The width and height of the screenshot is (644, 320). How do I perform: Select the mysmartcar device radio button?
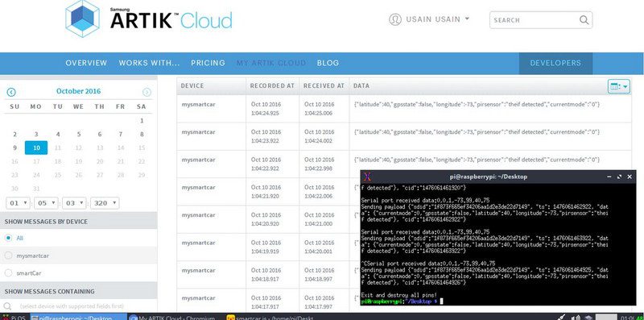point(8,256)
